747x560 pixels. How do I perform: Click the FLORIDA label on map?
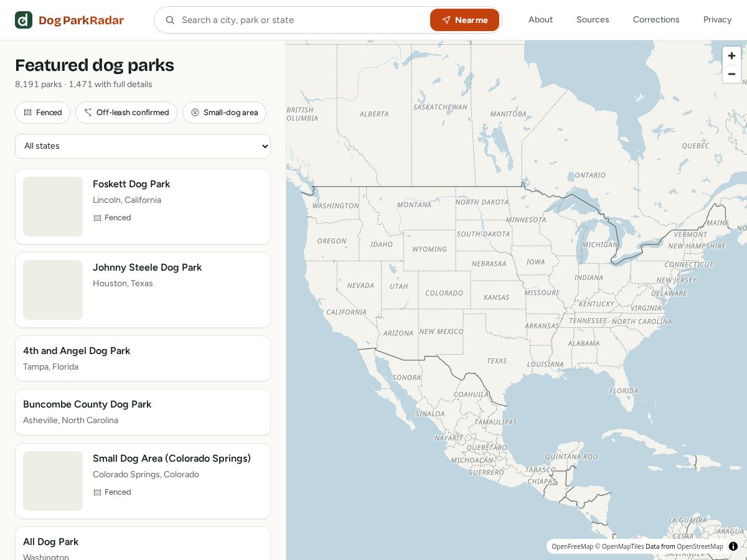point(624,391)
